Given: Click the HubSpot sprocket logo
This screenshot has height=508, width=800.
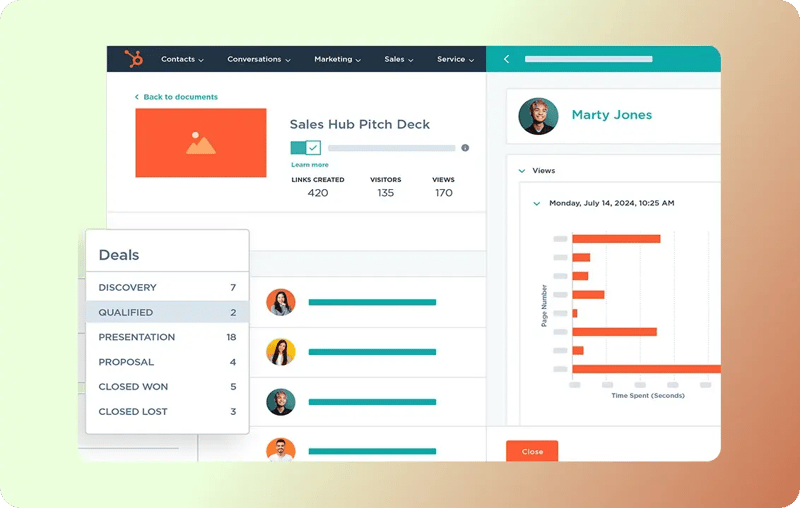Looking at the screenshot, I should (134, 59).
